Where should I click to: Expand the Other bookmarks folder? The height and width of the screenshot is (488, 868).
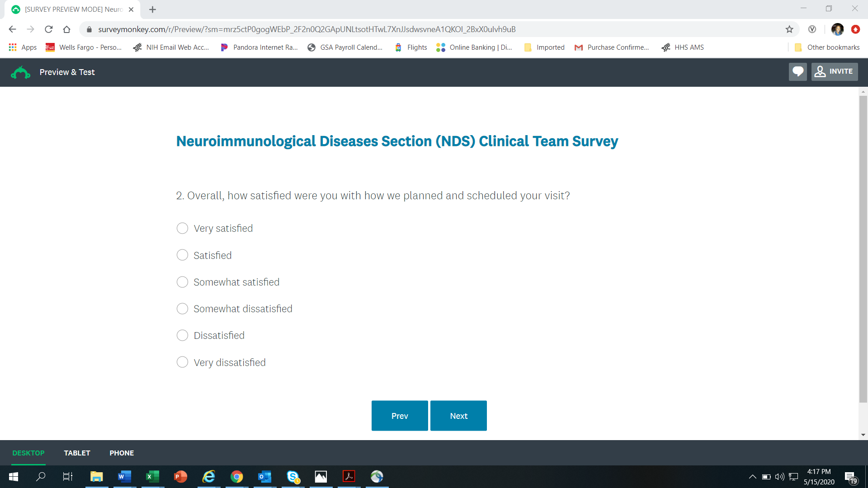827,47
